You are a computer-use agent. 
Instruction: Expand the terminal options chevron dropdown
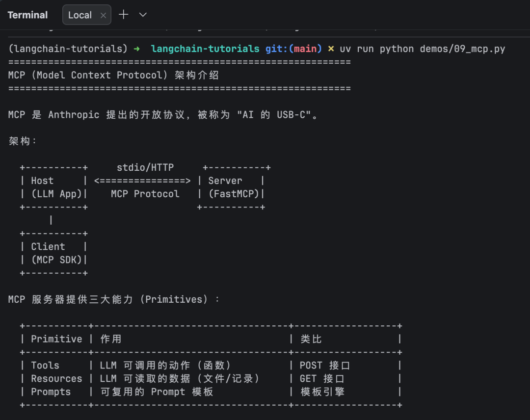point(143,15)
